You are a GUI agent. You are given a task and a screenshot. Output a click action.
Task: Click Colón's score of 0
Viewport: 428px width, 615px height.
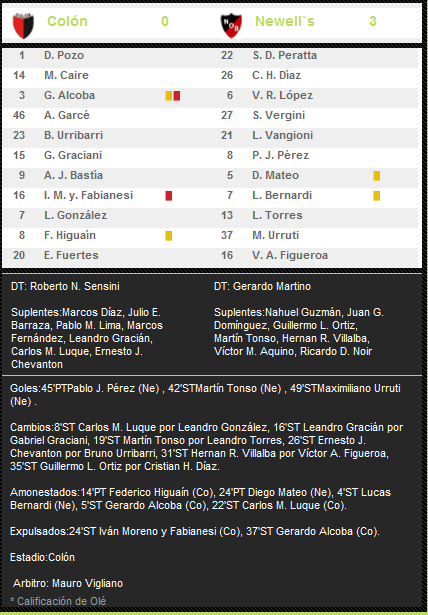(x=165, y=21)
